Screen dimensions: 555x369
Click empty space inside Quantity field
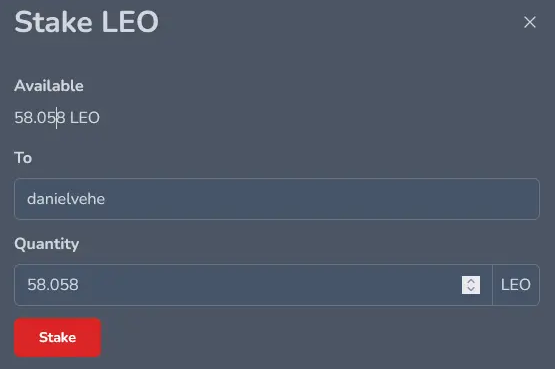[269, 285]
